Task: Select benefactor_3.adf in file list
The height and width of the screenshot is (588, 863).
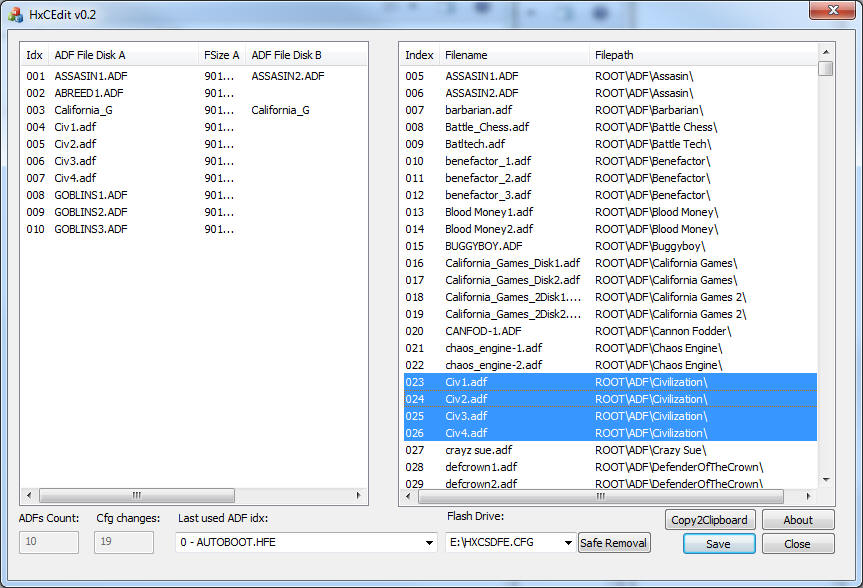Action: pyautogui.click(x=488, y=195)
